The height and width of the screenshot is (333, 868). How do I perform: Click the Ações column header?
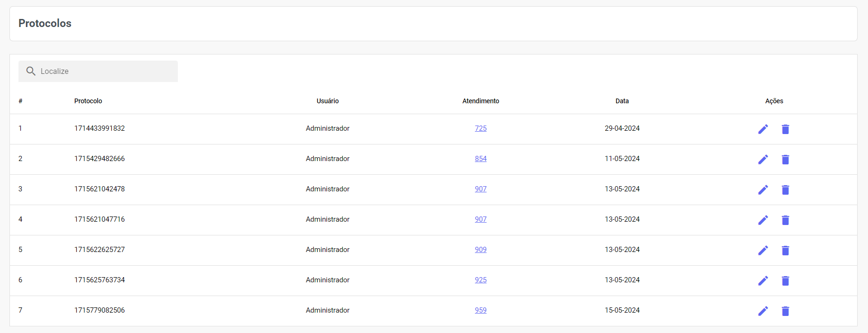tap(774, 101)
